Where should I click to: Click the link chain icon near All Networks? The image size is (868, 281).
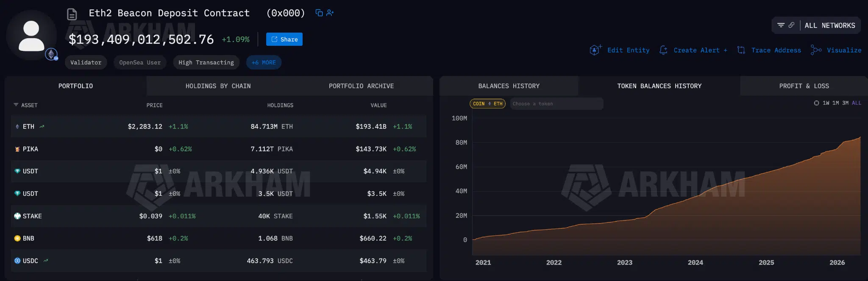(x=791, y=25)
